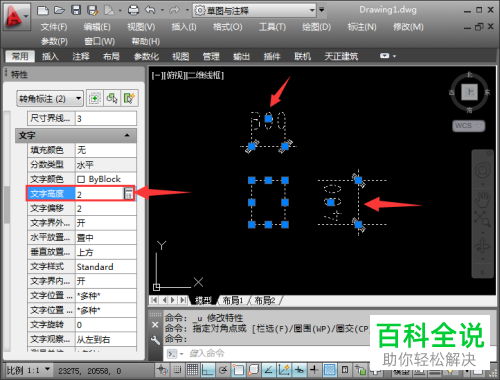Screen dimensions: 500x380
Task: Toggle Polar Tracking in status bar
Action: pyautogui.click(x=223, y=369)
